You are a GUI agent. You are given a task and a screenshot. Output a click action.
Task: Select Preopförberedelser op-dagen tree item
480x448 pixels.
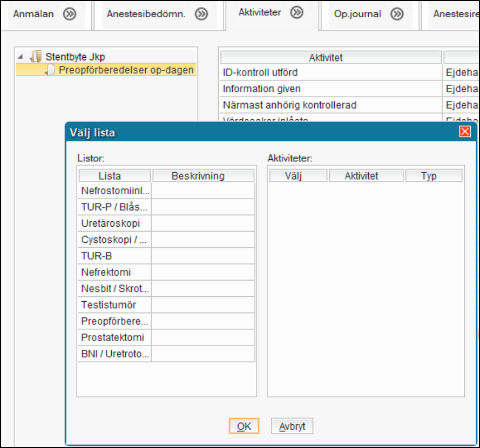click(126, 70)
